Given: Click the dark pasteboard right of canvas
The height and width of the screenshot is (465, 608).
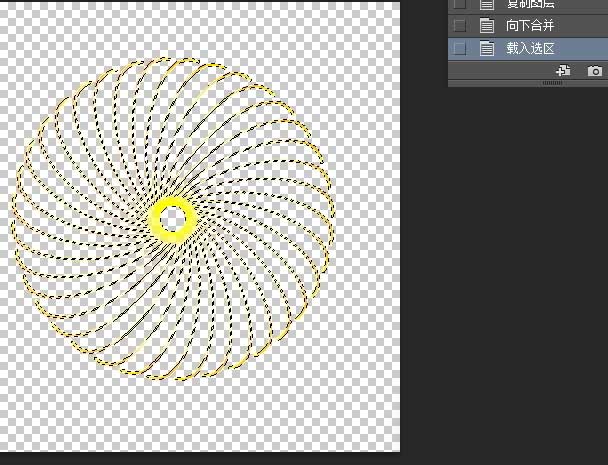Looking at the screenshot, I should pos(504,271).
